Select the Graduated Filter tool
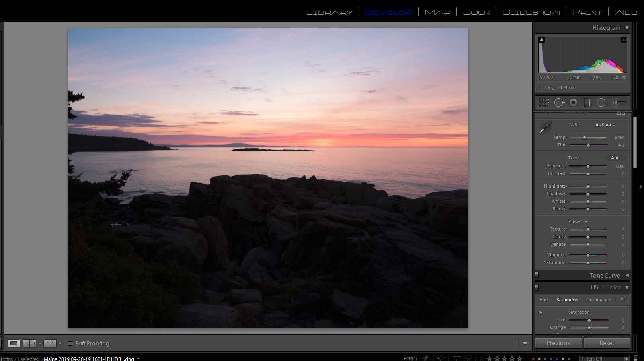 click(587, 103)
